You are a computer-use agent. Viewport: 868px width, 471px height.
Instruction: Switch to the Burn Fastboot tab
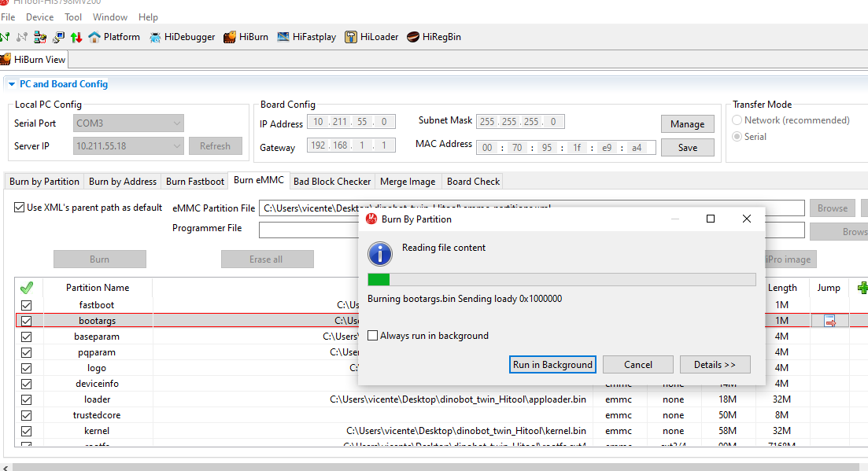click(x=194, y=182)
